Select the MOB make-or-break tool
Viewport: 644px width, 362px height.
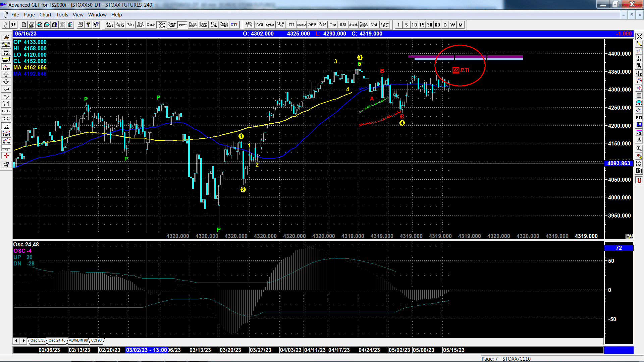tap(639, 132)
